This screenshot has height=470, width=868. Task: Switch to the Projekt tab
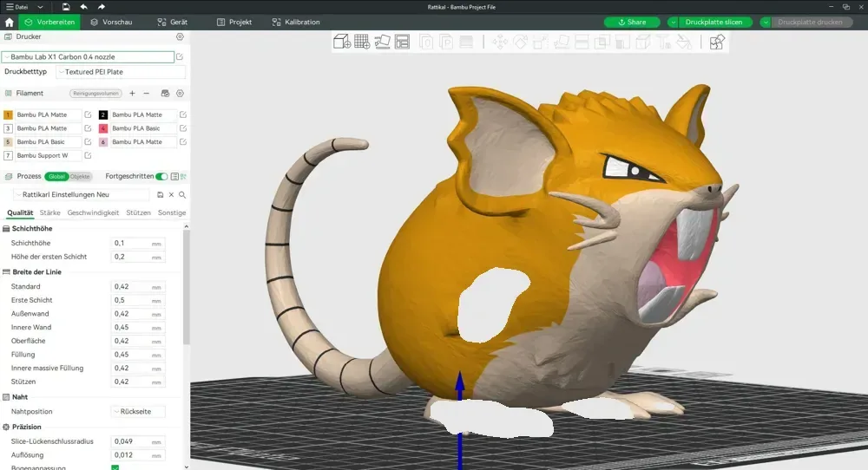(234, 23)
